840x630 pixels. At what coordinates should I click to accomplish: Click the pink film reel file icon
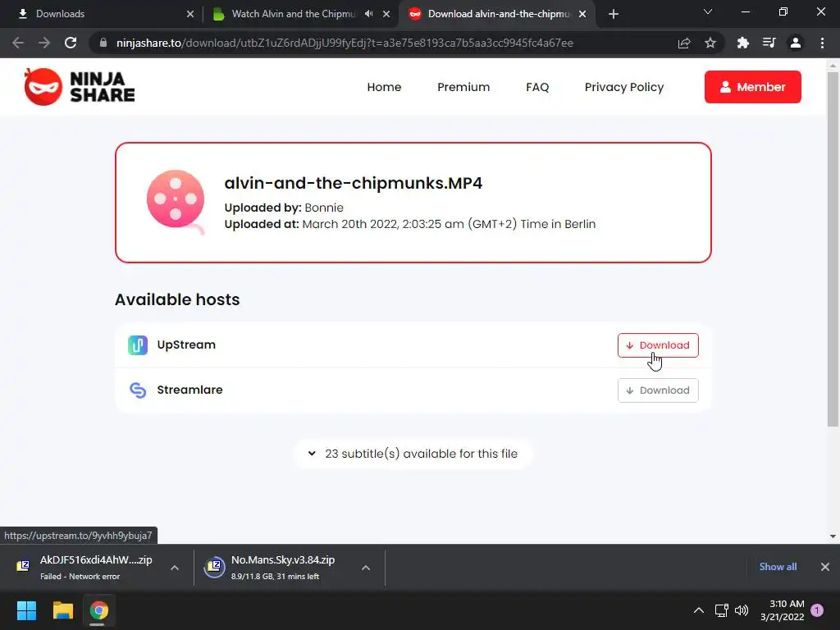tap(176, 201)
